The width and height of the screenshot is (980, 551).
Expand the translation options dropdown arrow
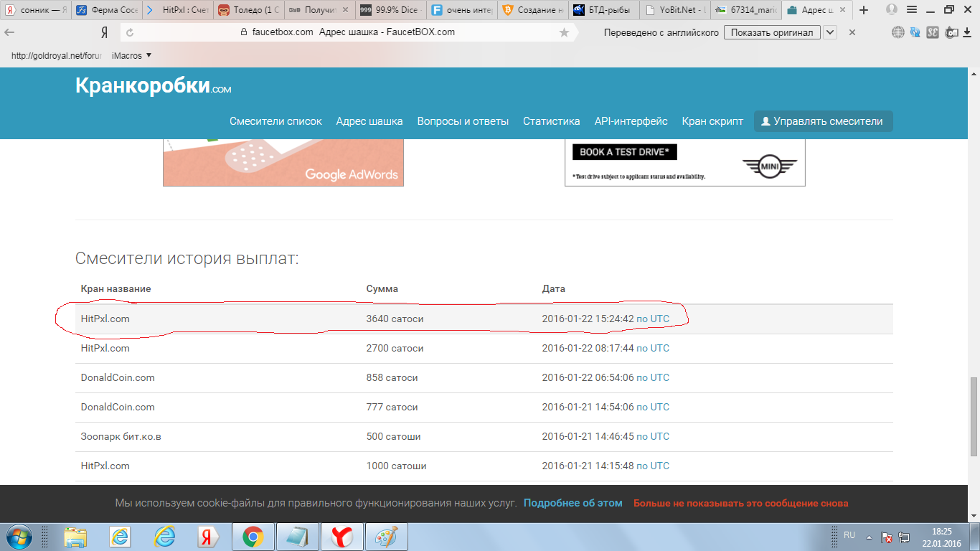pyautogui.click(x=830, y=32)
